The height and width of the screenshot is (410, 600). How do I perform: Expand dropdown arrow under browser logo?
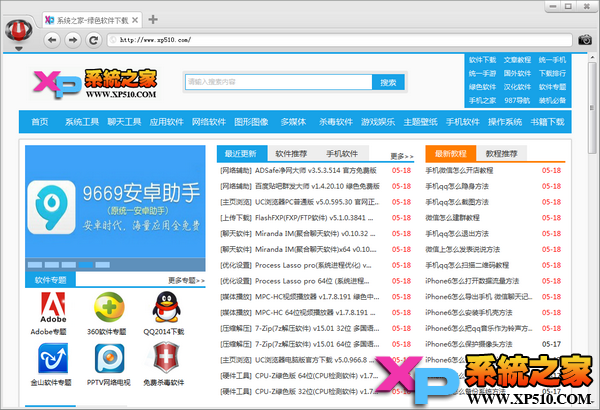coord(18,49)
